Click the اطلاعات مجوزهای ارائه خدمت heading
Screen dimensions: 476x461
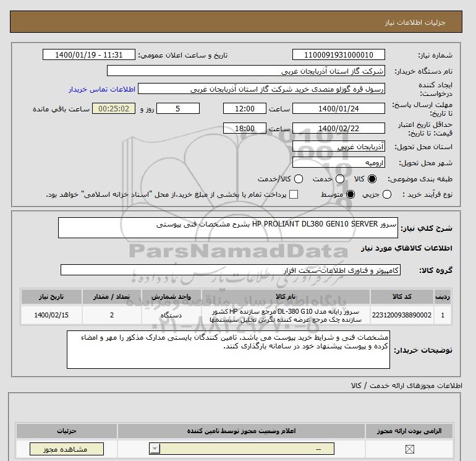pos(407,386)
